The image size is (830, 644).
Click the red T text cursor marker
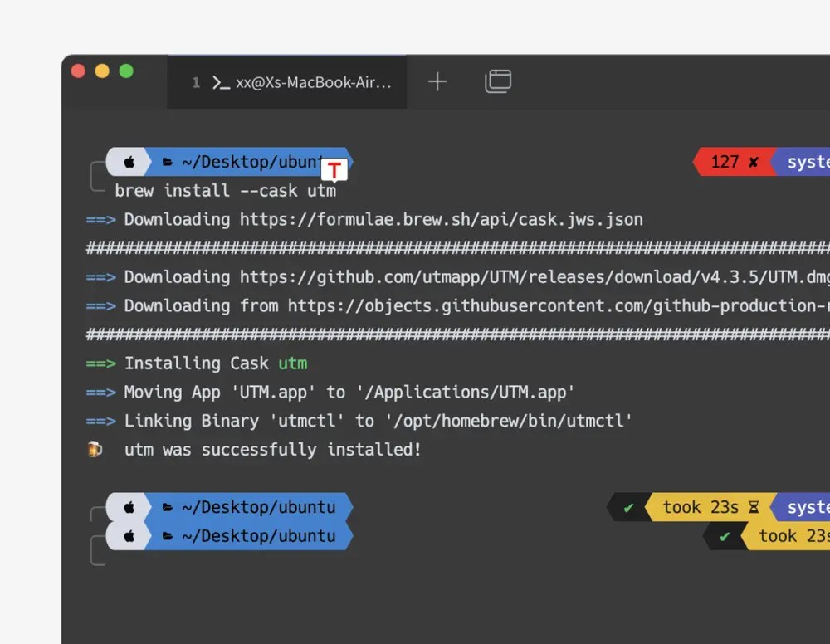pyautogui.click(x=334, y=169)
